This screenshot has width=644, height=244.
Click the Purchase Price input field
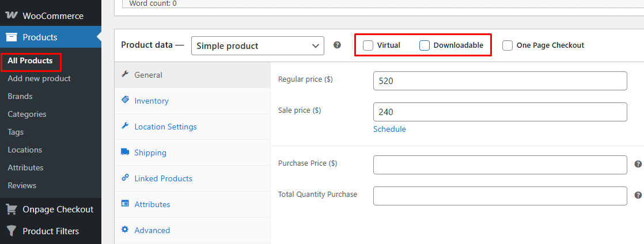tap(500, 165)
